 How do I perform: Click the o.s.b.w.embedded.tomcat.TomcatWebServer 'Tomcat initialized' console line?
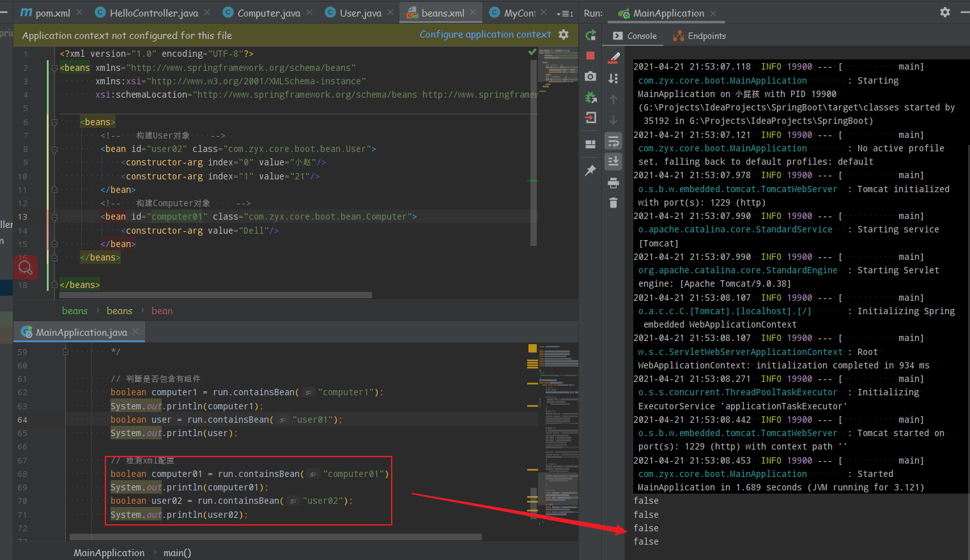794,189
